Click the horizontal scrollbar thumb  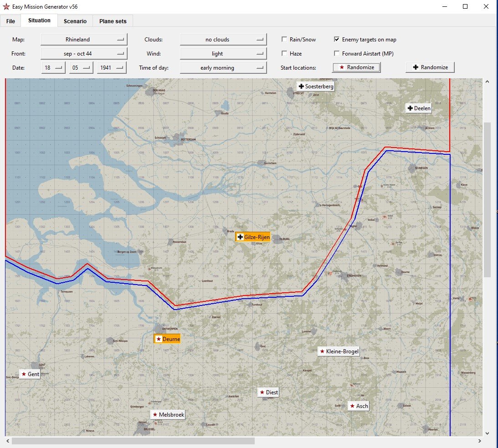click(x=133, y=441)
